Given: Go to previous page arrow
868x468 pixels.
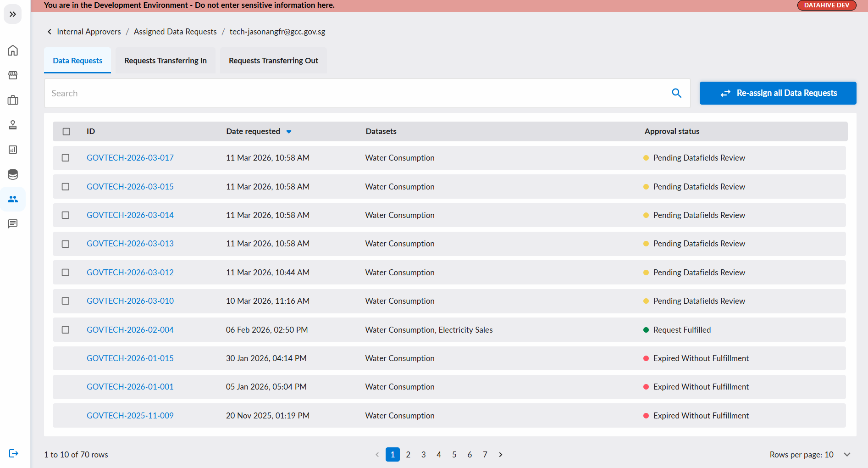Looking at the screenshot, I should [x=377, y=455].
